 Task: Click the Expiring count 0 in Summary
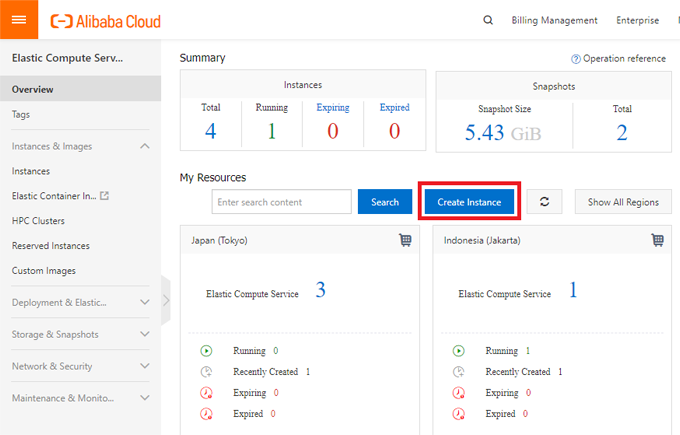[333, 131]
